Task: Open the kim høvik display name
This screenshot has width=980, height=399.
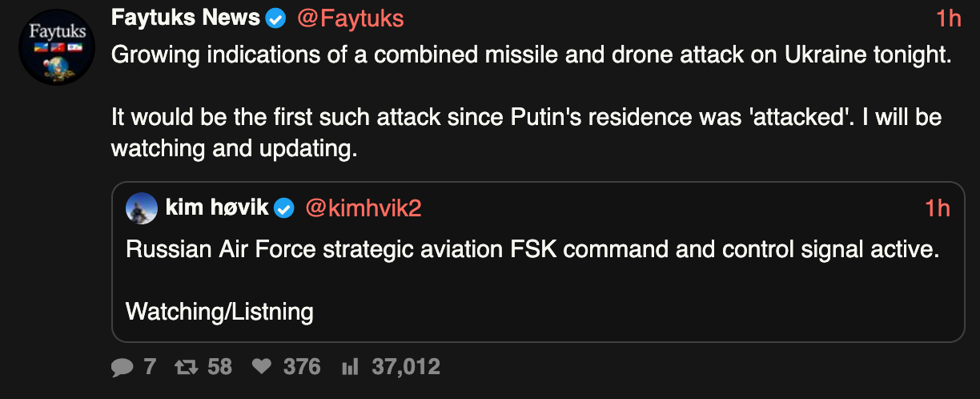Action: point(215,208)
